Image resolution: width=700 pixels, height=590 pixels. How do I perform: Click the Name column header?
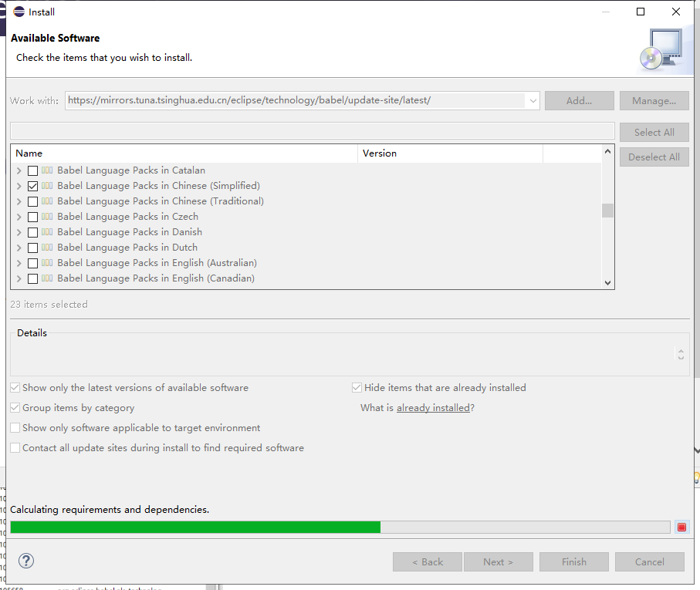(184, 153)
